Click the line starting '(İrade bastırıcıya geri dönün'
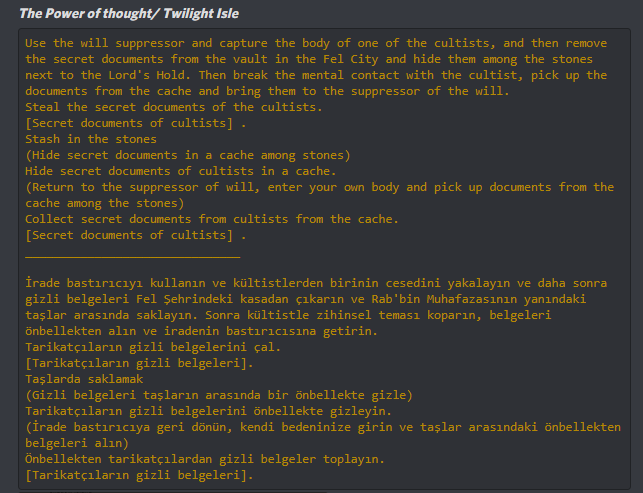This screenshot has height=493, width=643. [x=323, y=427]
